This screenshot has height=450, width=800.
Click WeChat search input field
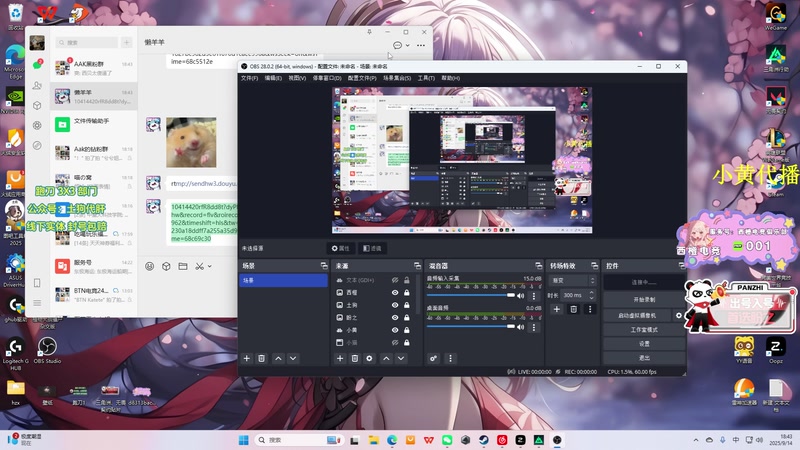point(87,42)
